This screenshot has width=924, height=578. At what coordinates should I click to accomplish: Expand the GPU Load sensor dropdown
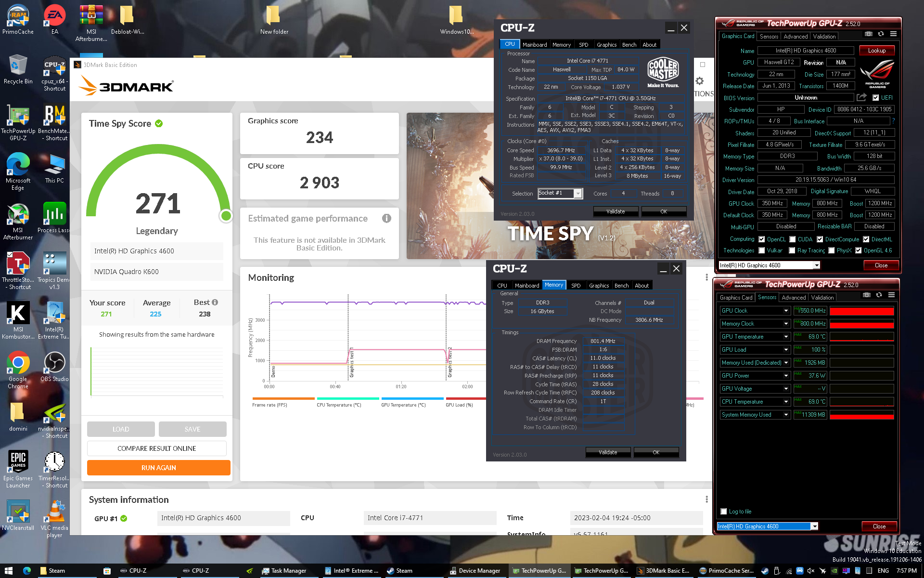point(786,350)
